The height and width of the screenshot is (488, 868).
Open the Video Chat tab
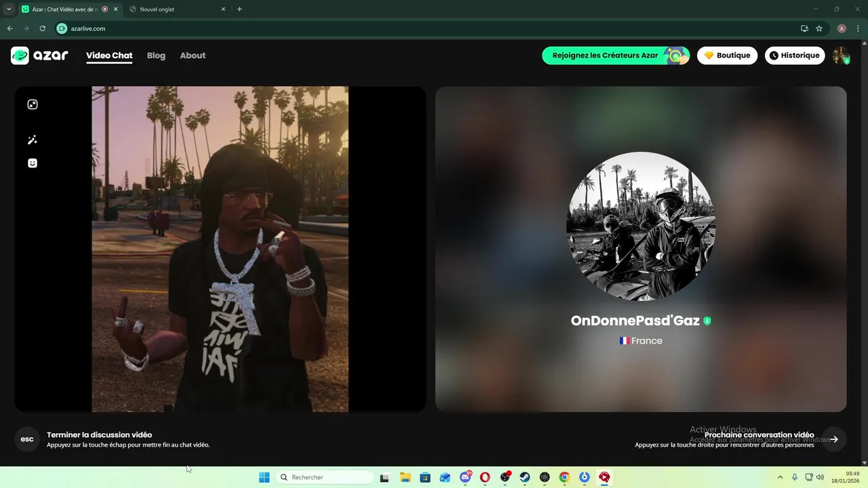(109, 56)
